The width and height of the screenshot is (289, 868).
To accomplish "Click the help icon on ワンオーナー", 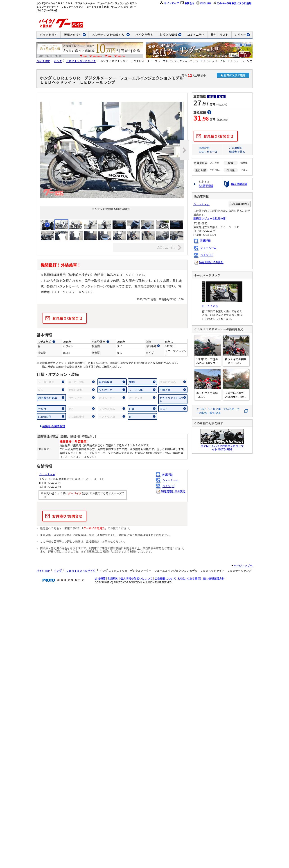I will 124,390.
